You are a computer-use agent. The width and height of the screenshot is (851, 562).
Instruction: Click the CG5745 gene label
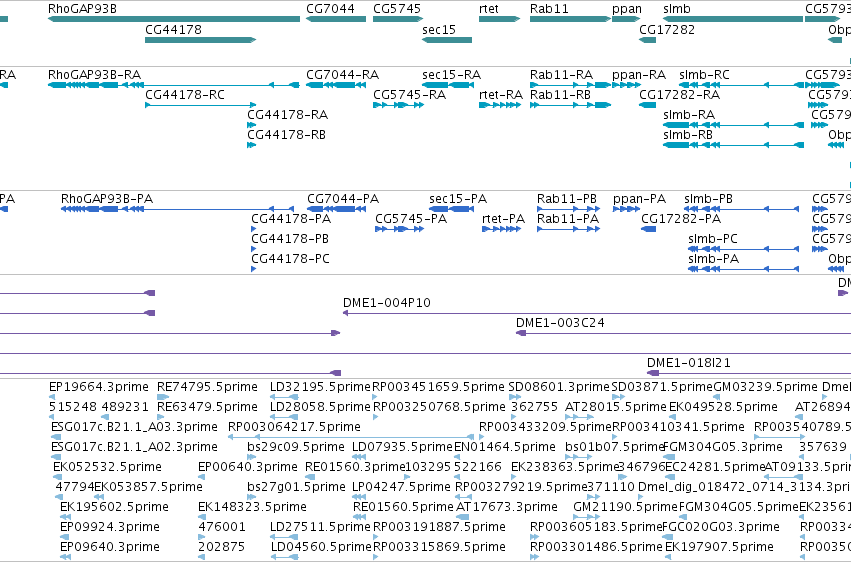pos(397,9)
